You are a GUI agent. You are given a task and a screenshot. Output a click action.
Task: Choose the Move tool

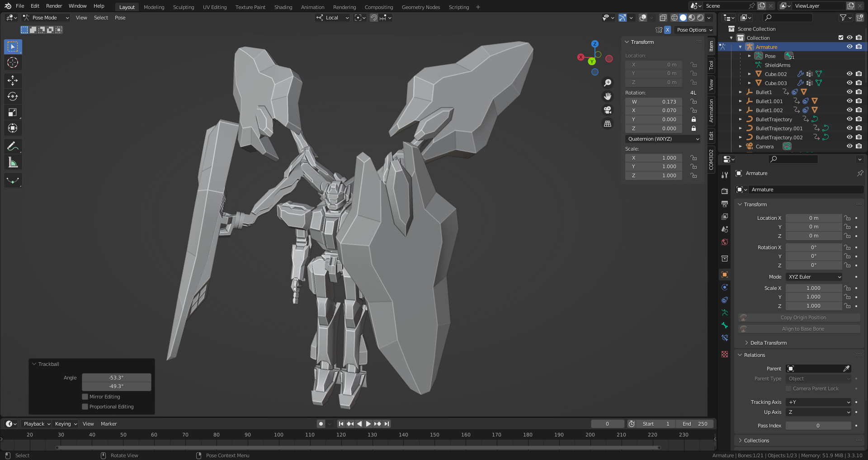(13, 81)
